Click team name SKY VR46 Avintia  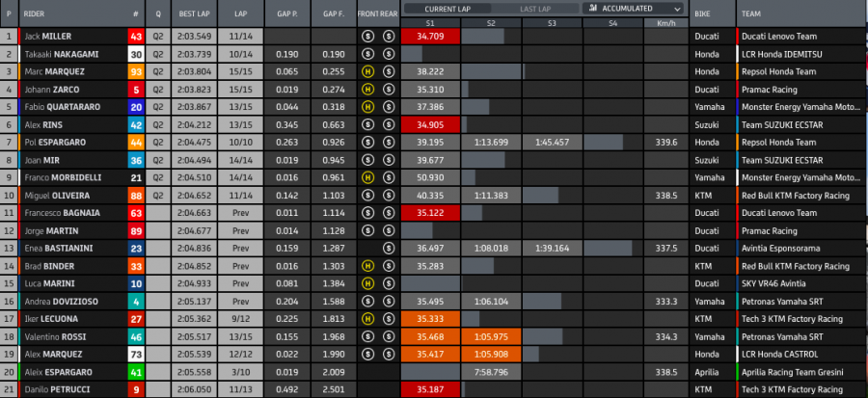pyautogui.click(x=773, y=284)
